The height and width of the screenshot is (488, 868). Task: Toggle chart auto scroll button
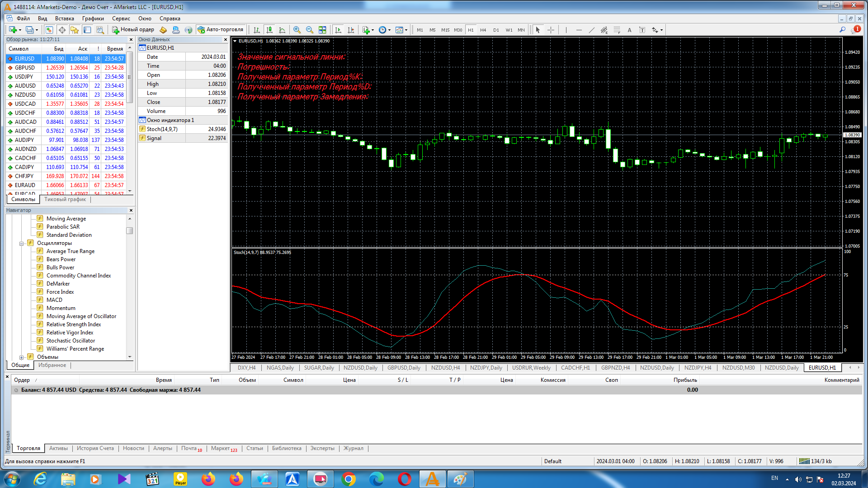[338, 30]
